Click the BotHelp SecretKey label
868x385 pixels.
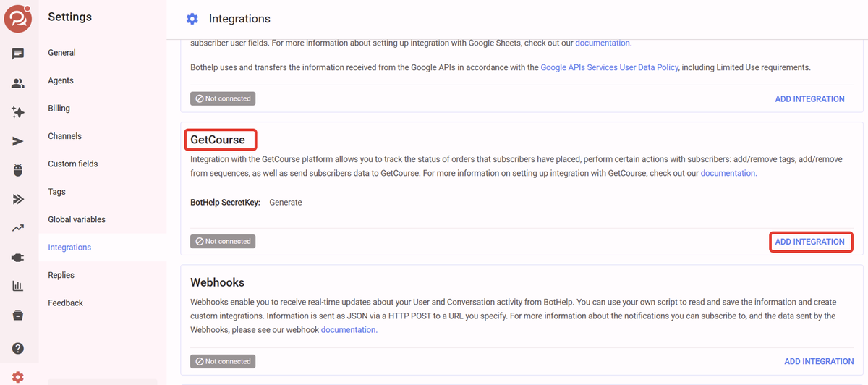click(x=225, y=203)
